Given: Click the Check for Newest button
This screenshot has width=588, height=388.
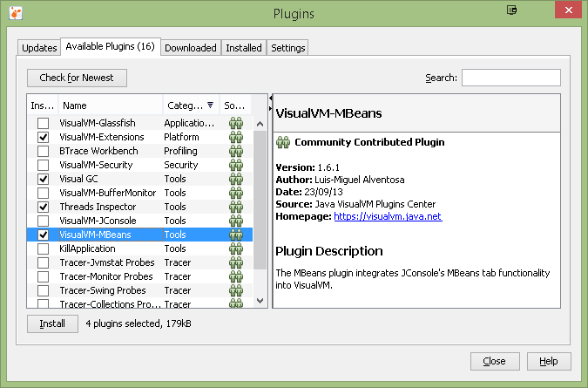Looking at the screenshot, I should click(77, 78).
